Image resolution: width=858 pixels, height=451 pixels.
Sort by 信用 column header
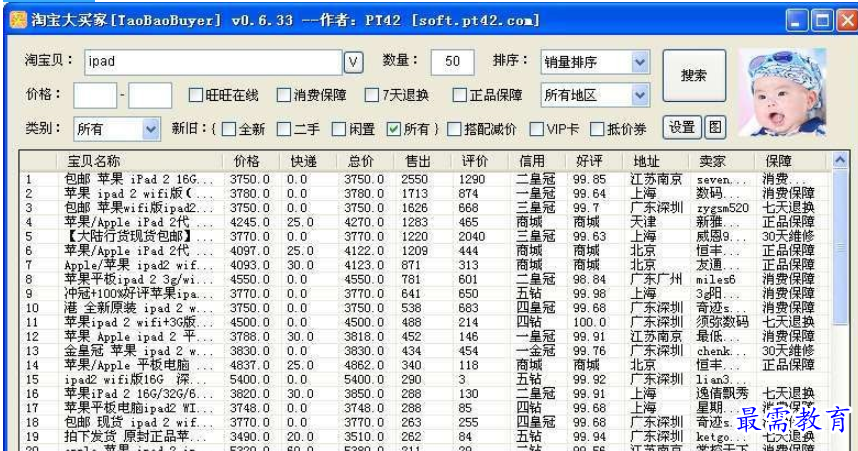[x=537, y=161]
